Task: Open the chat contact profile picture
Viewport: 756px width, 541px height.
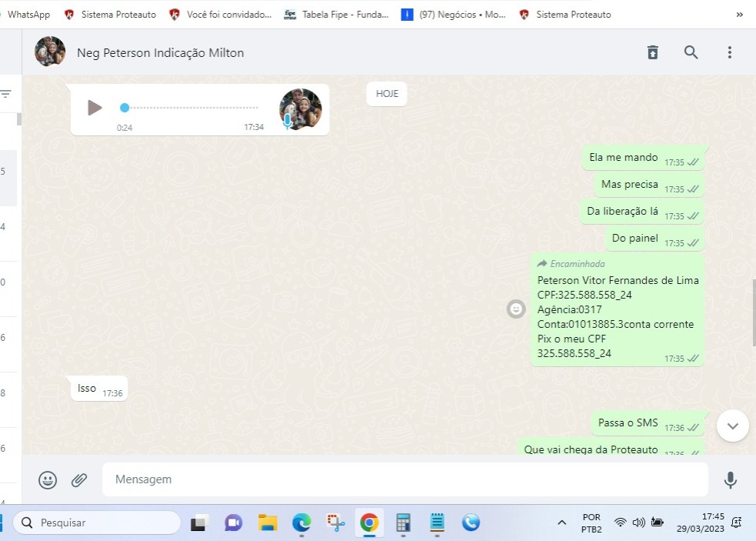Action: coord(50,52)
